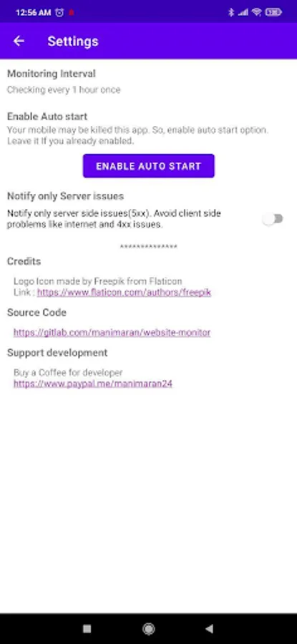
Task: Tap the Wi-Fi status icon
Action: pyautogui.click(x=257, y=12)
